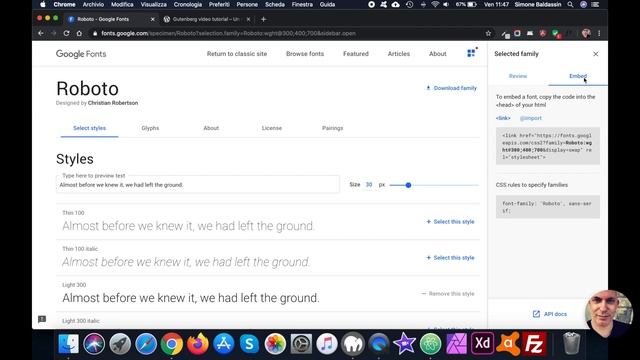Go back with the browser back arrow
This screenshot has width=640, height=360.
(x=41, y=33)
